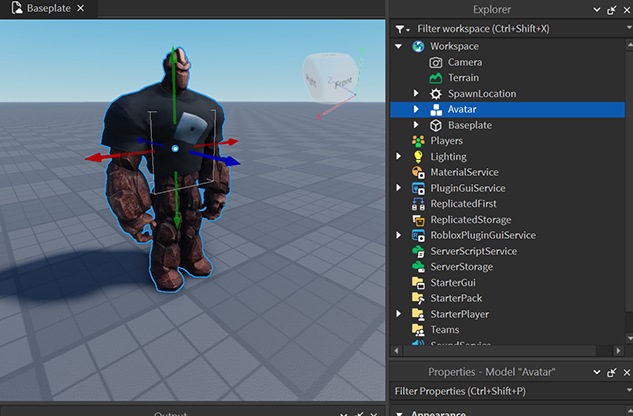
Task: Click the large red move-axis arrow
Action: tap(120, 155)
